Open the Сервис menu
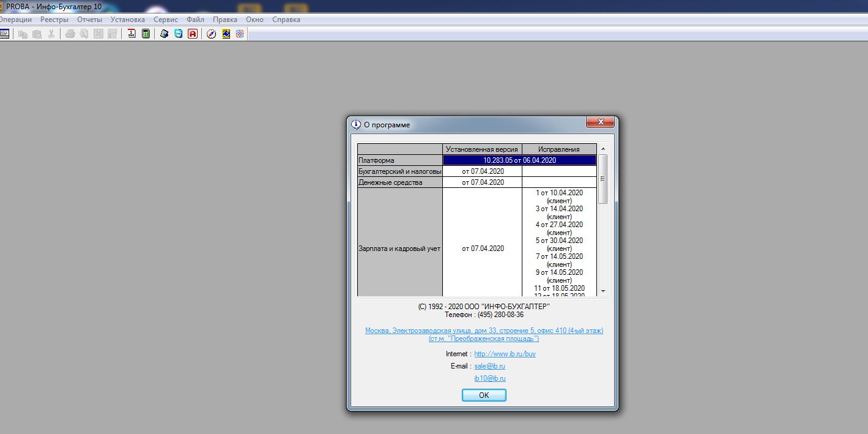The width and height of the screenshot is (868, 434). (166, 20)
